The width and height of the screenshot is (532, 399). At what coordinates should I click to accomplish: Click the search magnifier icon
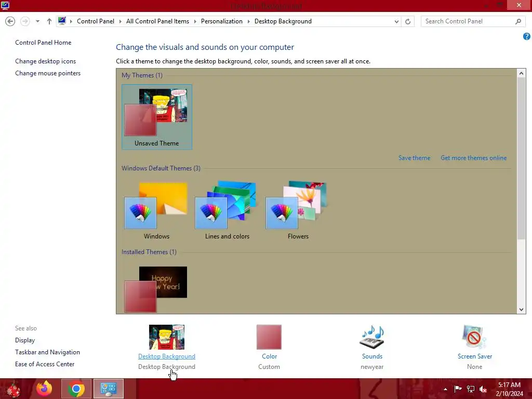(x=518, y=21)
